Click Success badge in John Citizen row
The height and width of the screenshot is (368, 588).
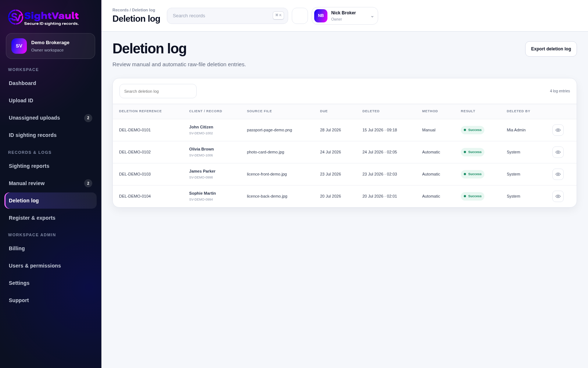pyautogui.click(x=473, y=130)
